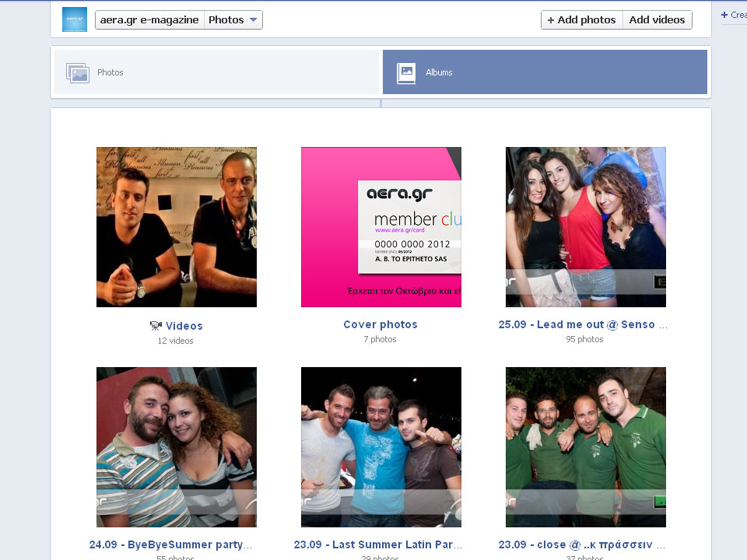Click the Albums tab photo album icon
The image size is (747, 560).
click(406, 72)
